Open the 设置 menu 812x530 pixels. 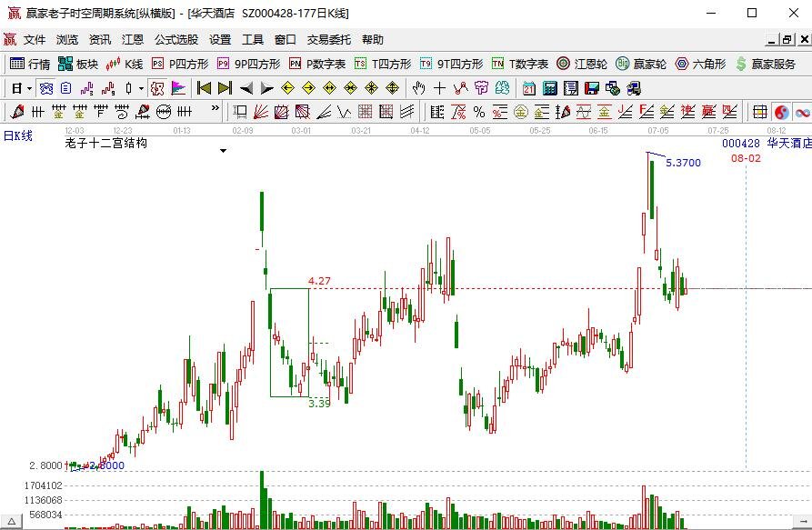[220, 39]
